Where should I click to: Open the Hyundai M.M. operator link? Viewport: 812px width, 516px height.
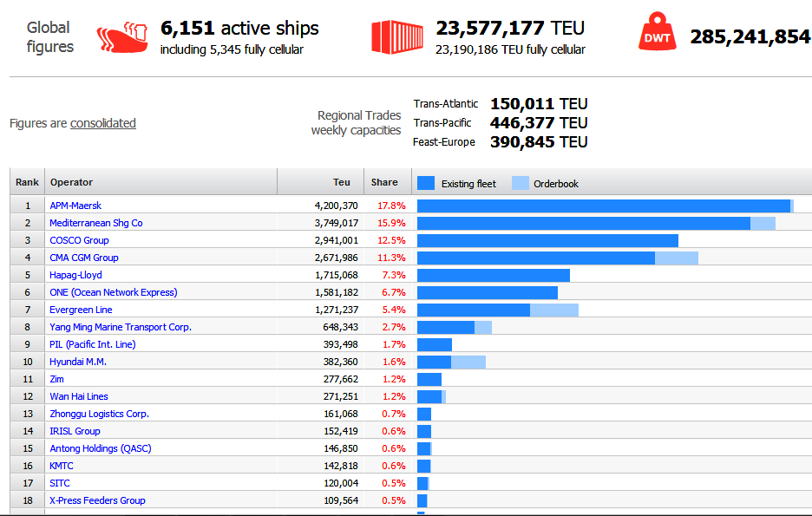[x=78, y=362]
